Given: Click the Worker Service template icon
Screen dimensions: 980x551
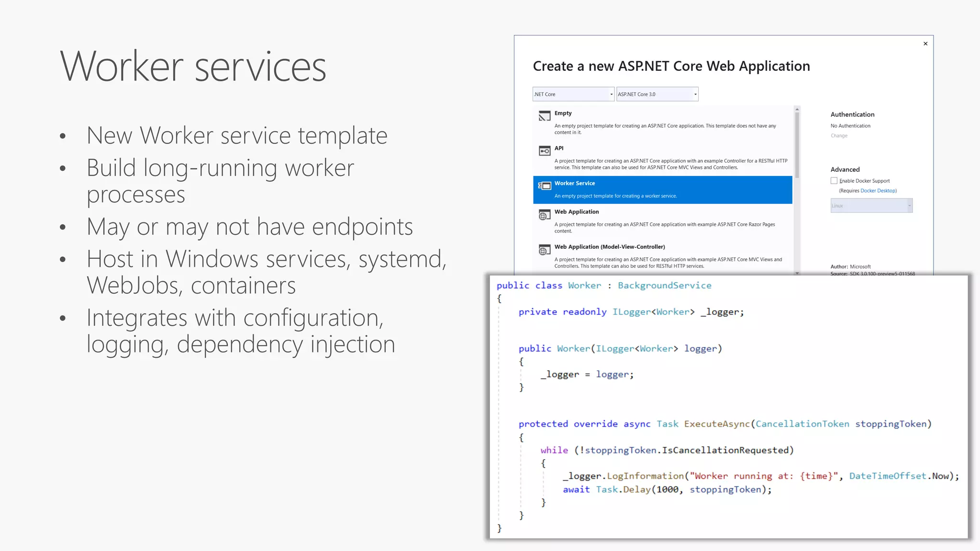Looking at the screenshot, I should 545,186.
